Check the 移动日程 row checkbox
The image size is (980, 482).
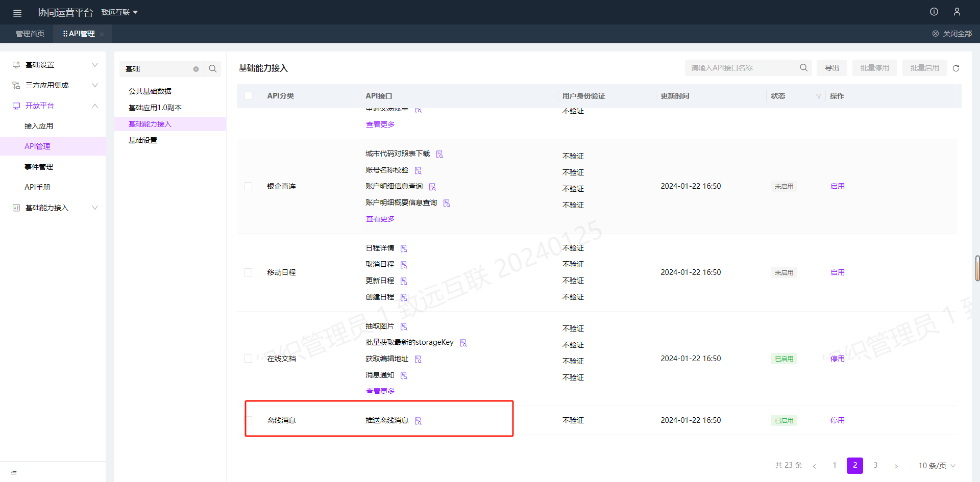pyautogui.click(x=248, y=272)
